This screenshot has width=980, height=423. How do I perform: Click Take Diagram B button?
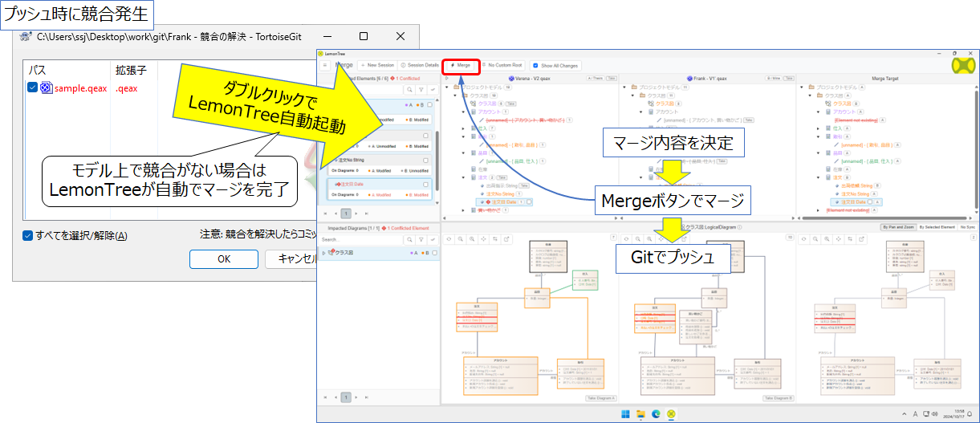779,398
